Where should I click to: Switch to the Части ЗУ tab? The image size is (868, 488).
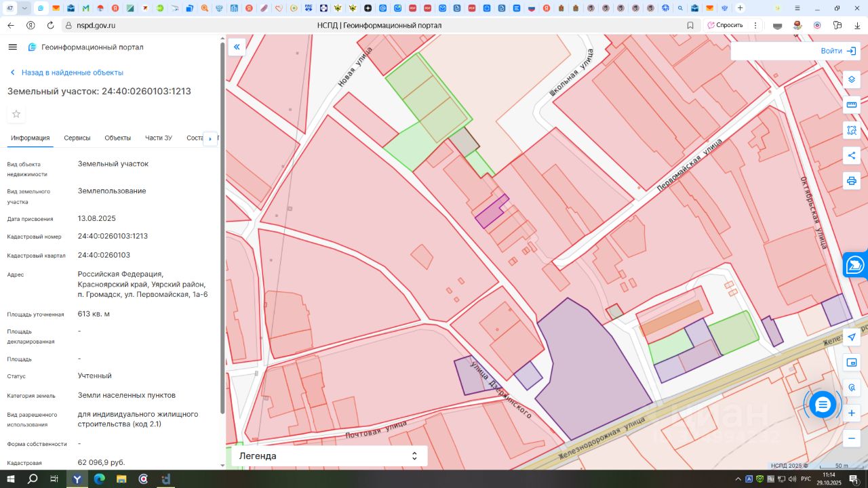(158, 138)
